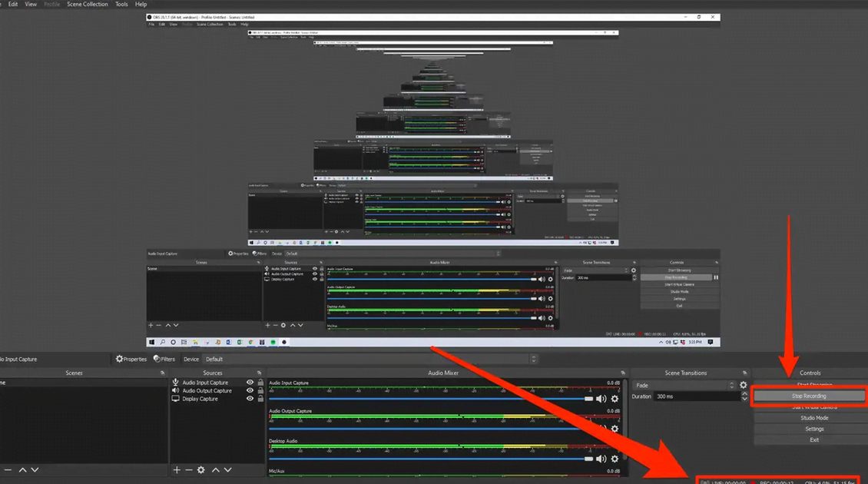Lock the Audio Input Capture source
The height and width of the screenshot is (484, 868).
(259, 382)
